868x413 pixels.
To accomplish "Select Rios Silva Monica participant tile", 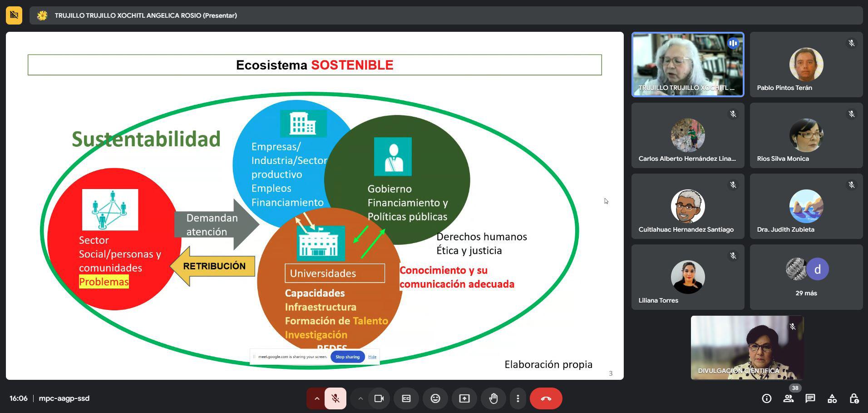I will coord(806,135).
